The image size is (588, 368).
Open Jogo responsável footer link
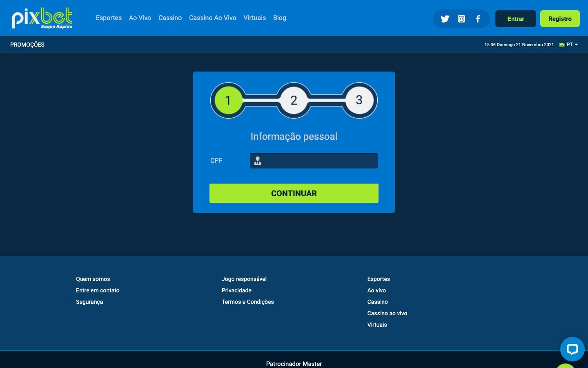(244, 279)
